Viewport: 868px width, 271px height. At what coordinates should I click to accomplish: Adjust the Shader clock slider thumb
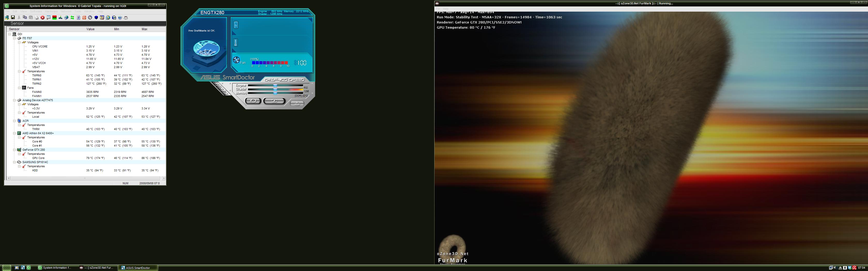pyautogui.click(x=275, y=90)
